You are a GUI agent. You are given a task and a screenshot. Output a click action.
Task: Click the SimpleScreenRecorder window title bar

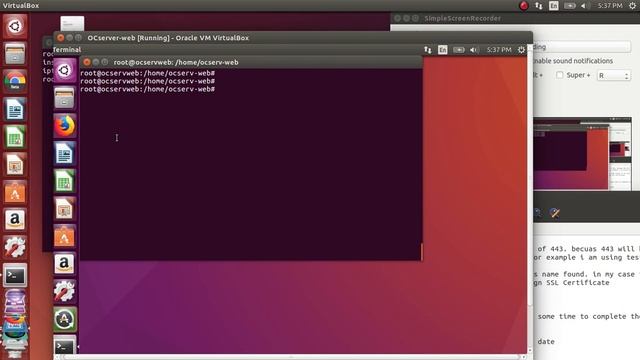coord(515,18)
